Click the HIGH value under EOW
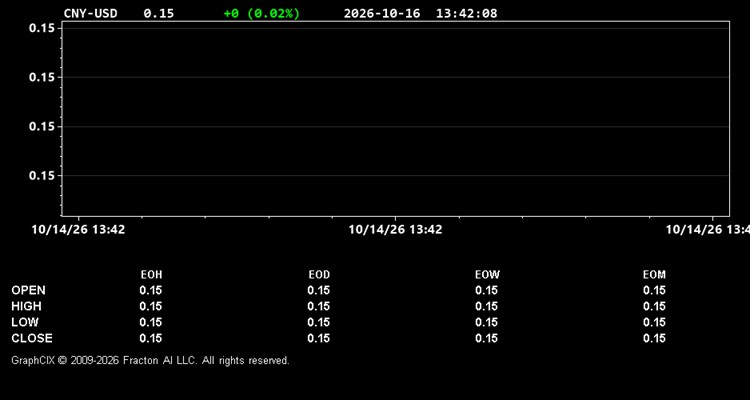The height and width of the screenshot is (400, 750). point(486,306)
